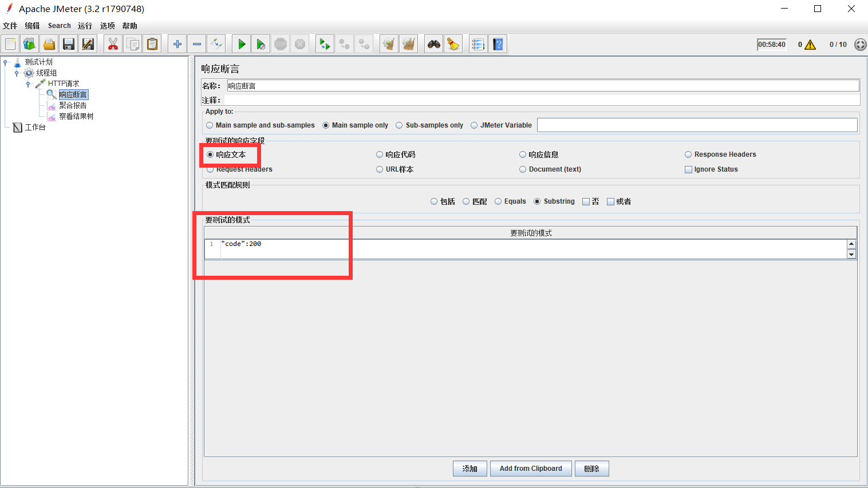Select Sub-samples only radio
This screenshot has width=868, height=488.
click(399, 125)
